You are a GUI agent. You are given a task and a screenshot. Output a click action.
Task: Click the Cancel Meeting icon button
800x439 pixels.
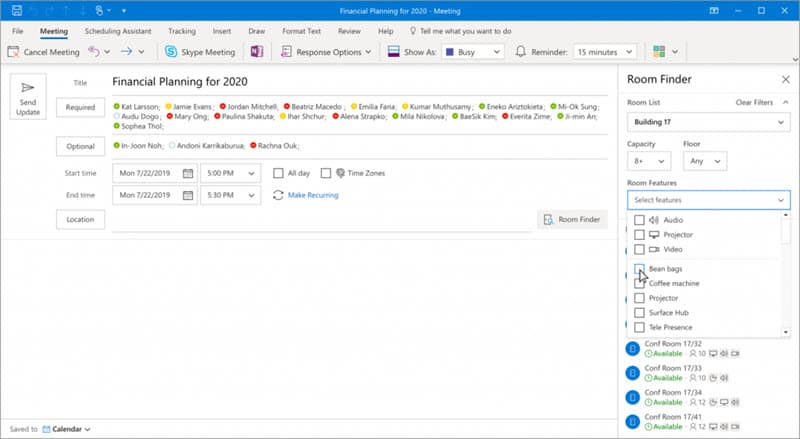tap(14, 52)
